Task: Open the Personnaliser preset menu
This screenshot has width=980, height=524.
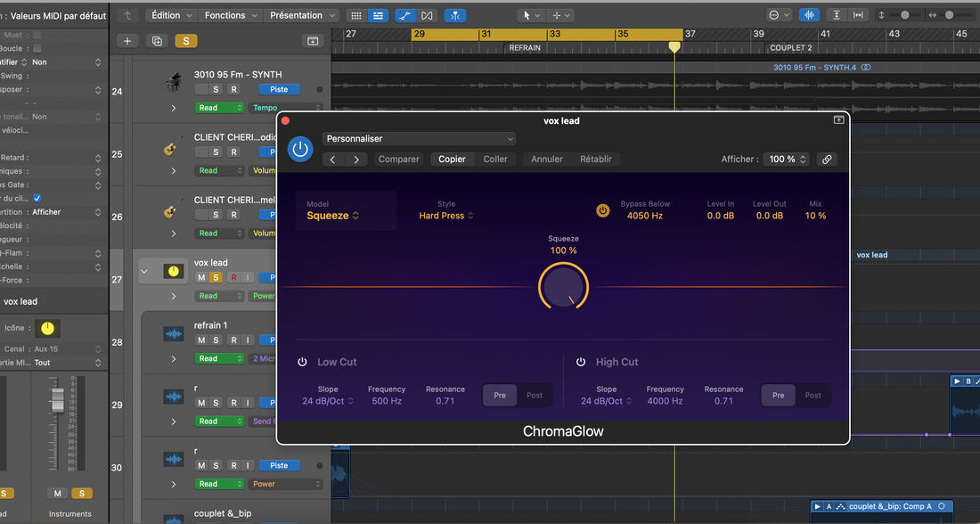Action: (x=419, y=138)
